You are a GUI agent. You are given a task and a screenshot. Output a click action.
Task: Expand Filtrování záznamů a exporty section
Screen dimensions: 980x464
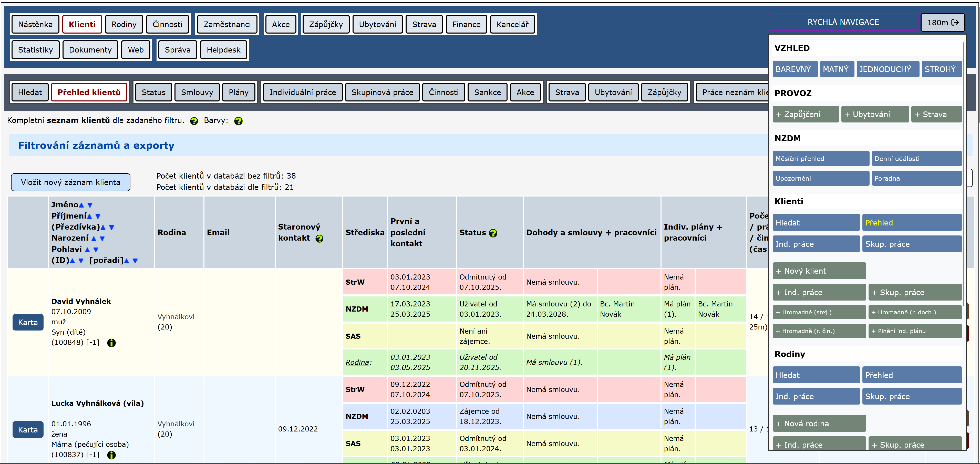pos(96,145)
